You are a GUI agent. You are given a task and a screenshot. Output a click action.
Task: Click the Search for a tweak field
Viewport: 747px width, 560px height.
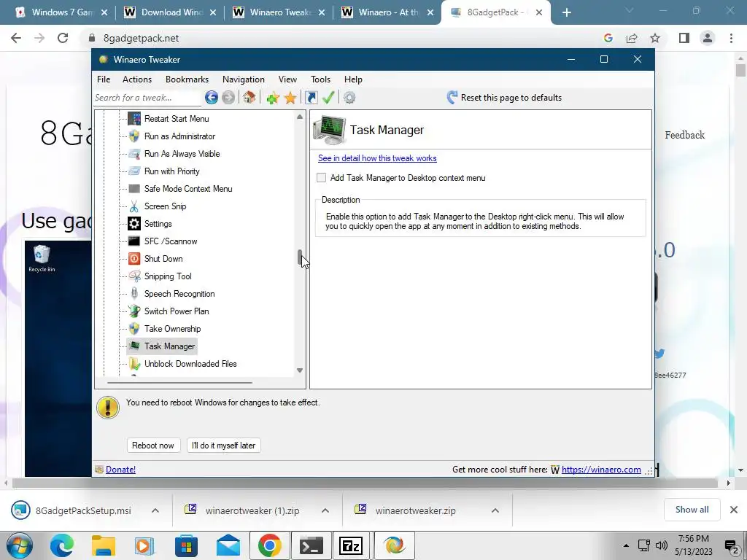pyautogui.click(x=147, y=98)
